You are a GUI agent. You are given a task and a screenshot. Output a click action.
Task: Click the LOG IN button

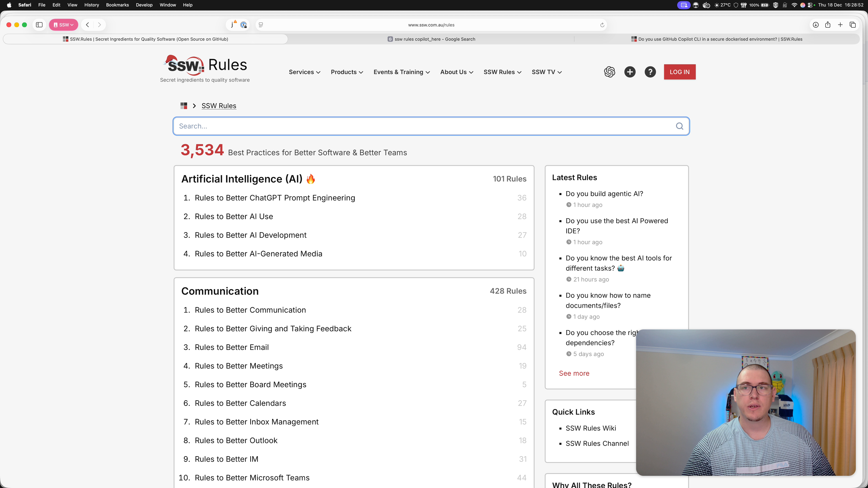coord(680,72)
